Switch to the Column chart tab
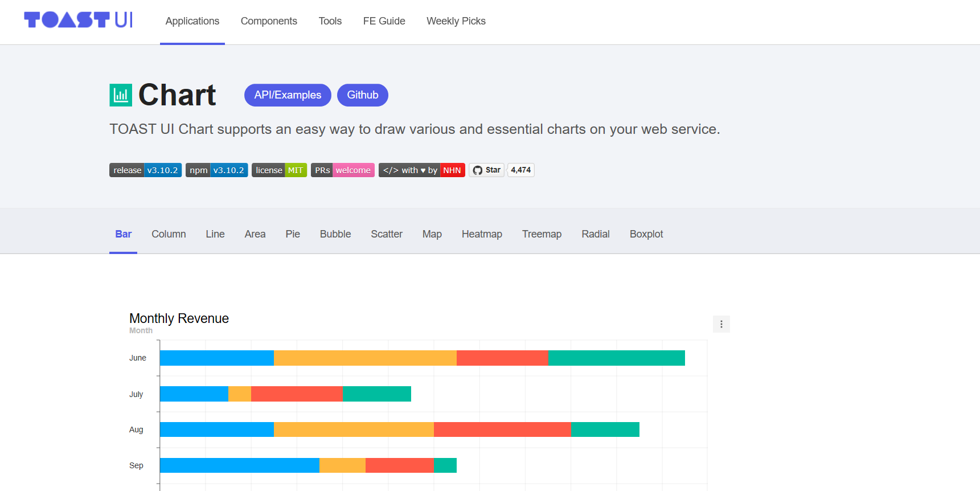This screenshot has height=491, width=980. click(169, 234)
